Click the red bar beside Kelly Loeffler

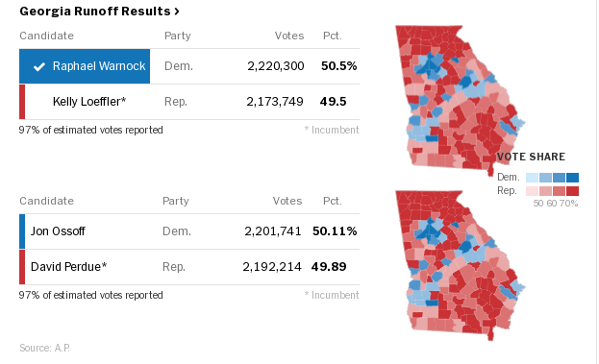tap(22, 102)
